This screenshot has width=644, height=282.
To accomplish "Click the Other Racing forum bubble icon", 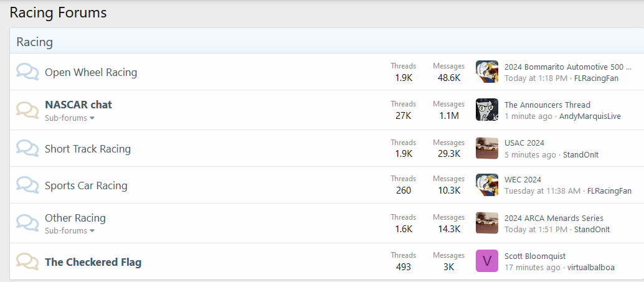I will point(27,223).
